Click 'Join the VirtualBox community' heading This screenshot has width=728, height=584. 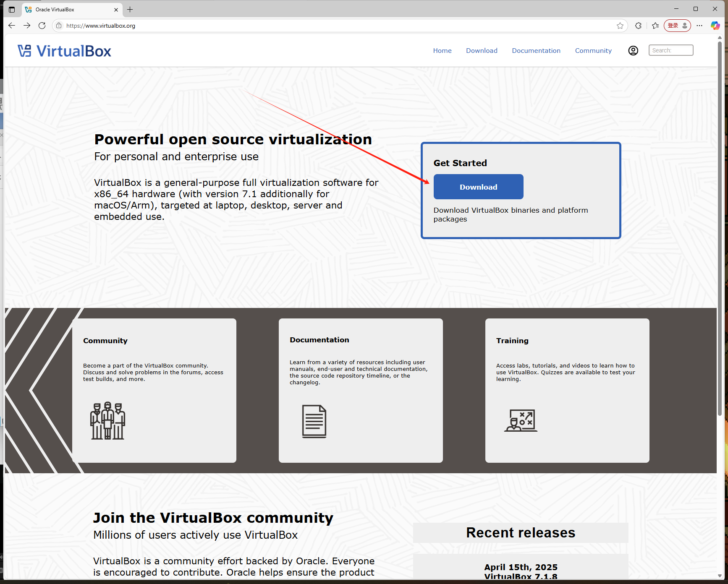point(213,518)
